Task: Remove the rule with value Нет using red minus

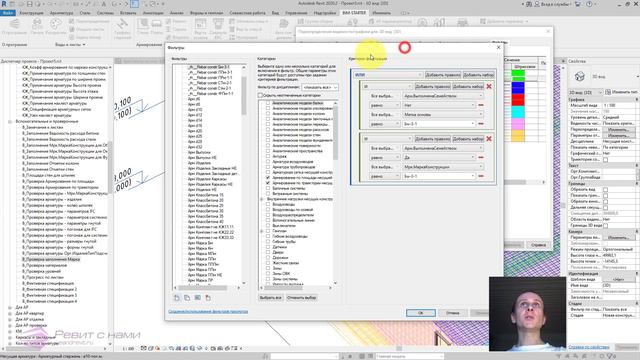Action: point(481,105)
